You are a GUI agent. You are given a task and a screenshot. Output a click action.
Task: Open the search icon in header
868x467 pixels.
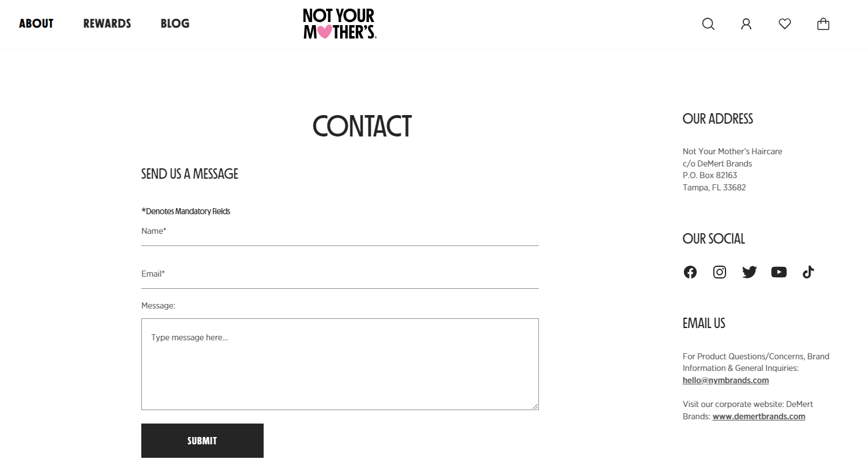708,24
